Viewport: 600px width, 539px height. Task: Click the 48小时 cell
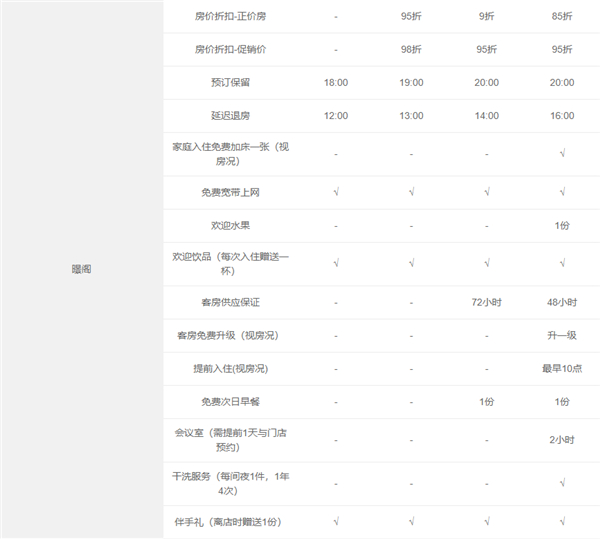click(562, 302)
